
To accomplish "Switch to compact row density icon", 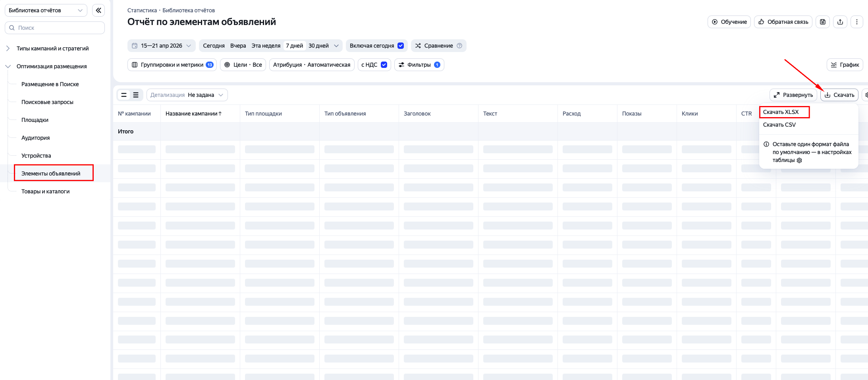I will click(124, 95).
